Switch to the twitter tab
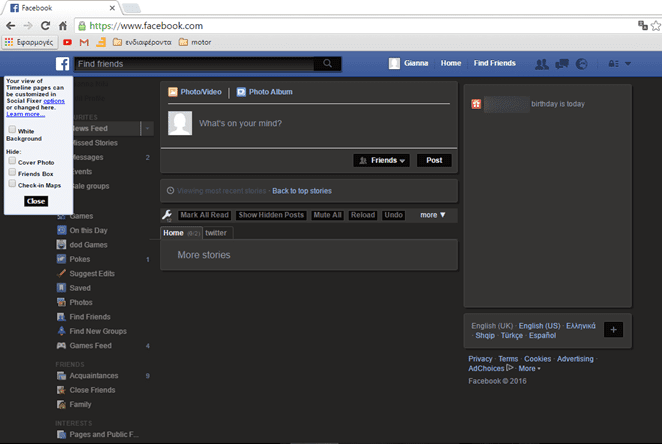662x444 pixels. pyautogui.click(x=216, y=233)
